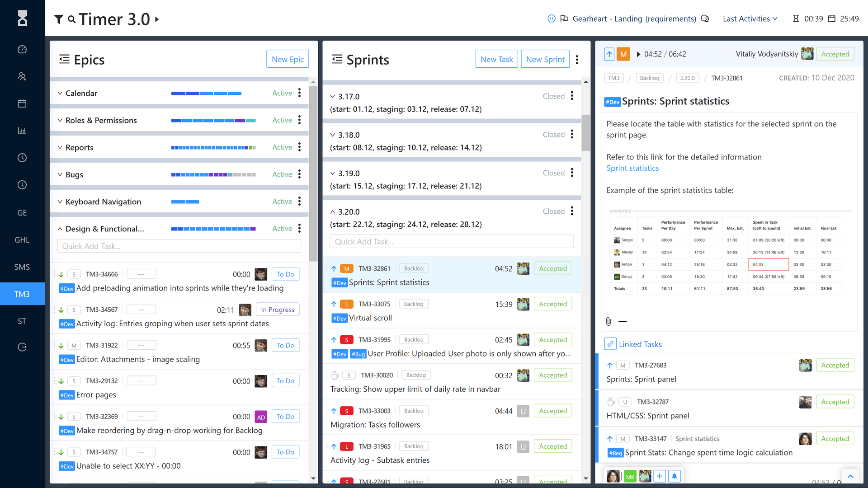Open Last Activities dropdown menu

pos(750,19)
